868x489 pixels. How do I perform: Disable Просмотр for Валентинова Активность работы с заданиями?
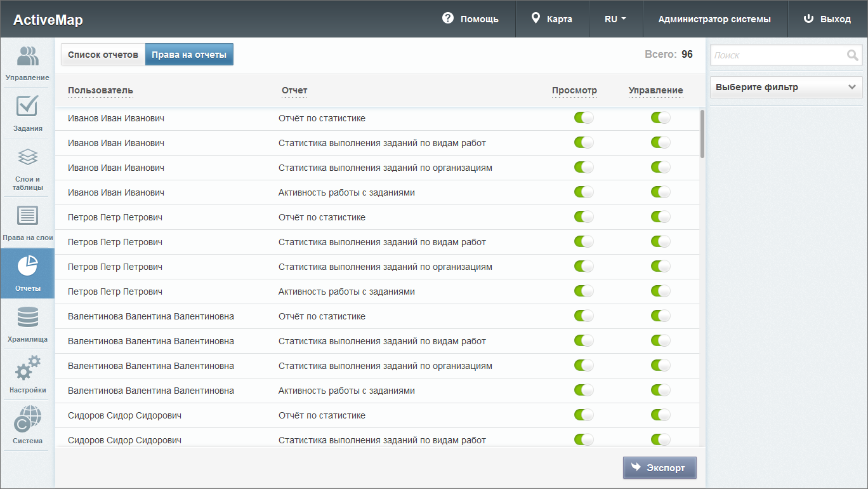pos(584,391)
